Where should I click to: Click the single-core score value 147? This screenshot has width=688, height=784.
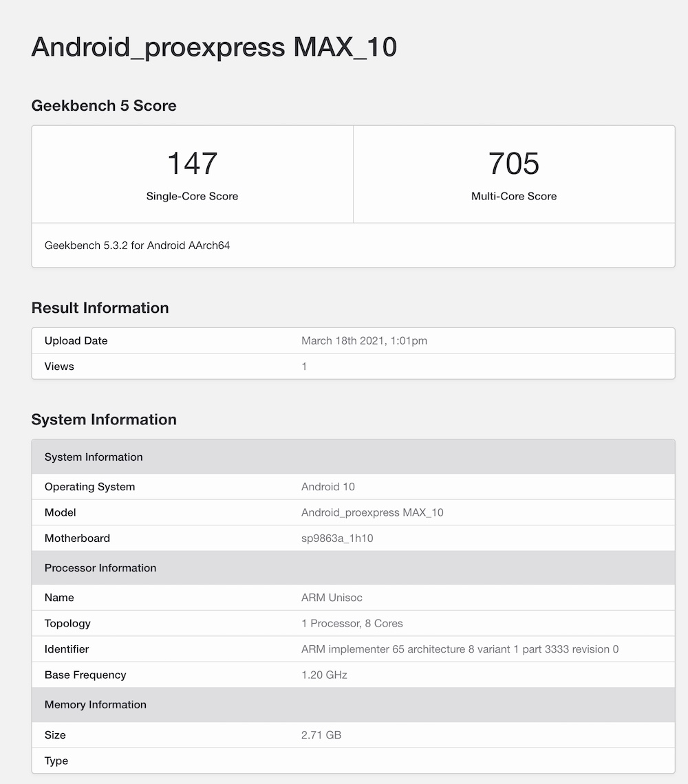pyautogui.click(x=192, y=164)
